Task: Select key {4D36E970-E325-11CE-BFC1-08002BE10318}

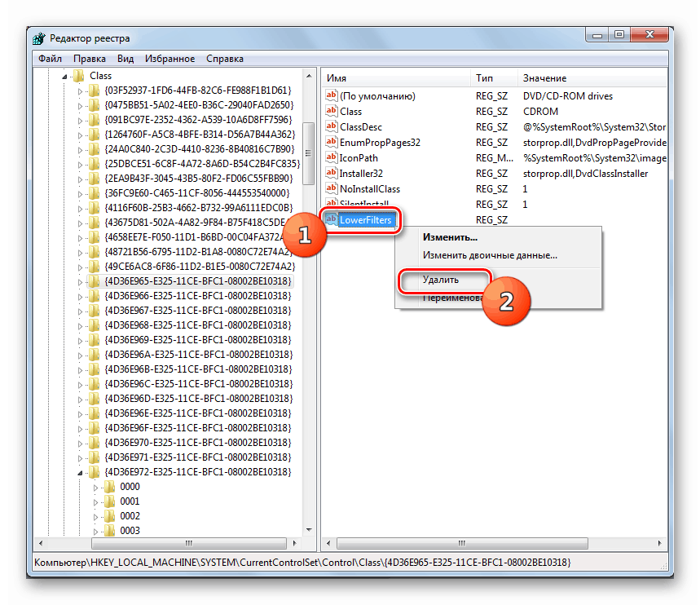Action: point(198,443)
